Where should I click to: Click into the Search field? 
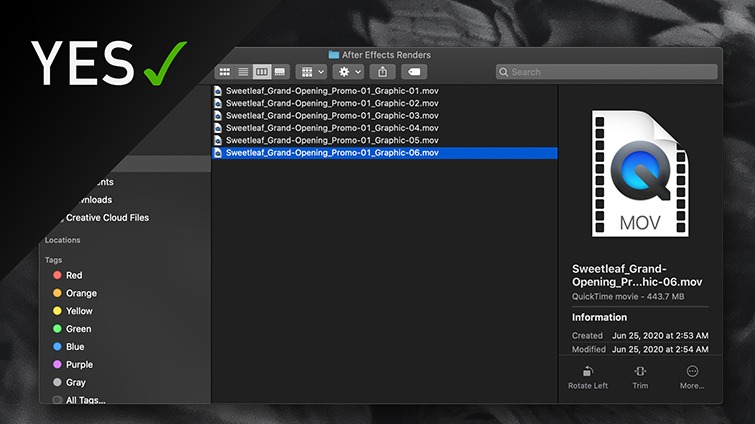tap(606, 72)
